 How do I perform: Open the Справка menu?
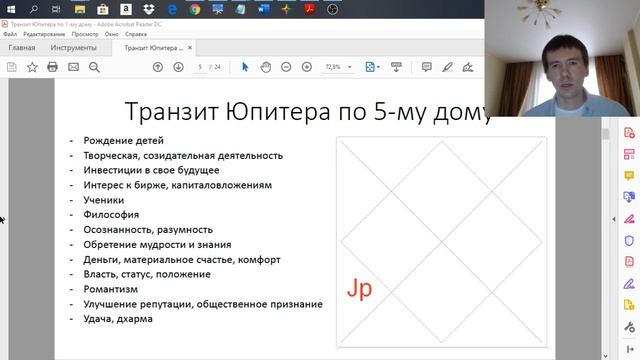tap(136, 34)
